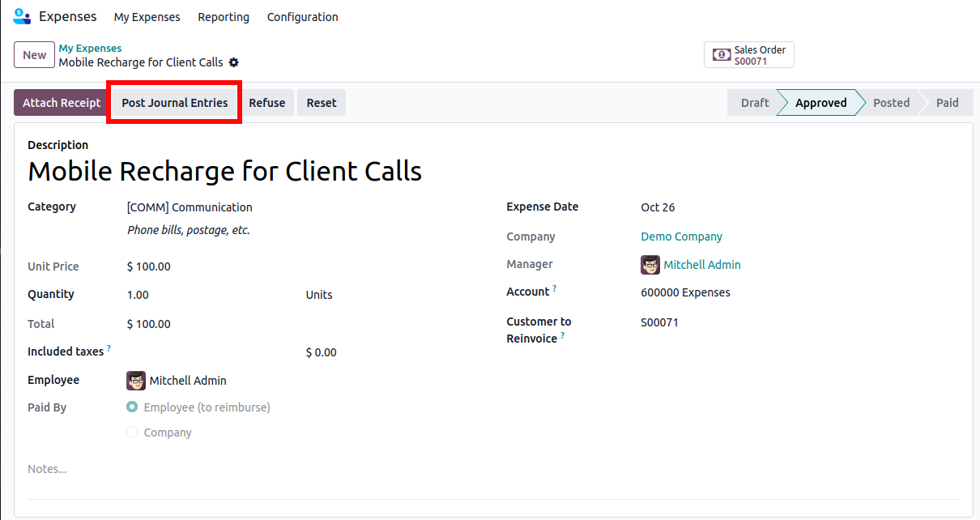The height and width of the screenshot is (520, 980).
Task: Open the Reporting menu
Action: pos(224,17)
